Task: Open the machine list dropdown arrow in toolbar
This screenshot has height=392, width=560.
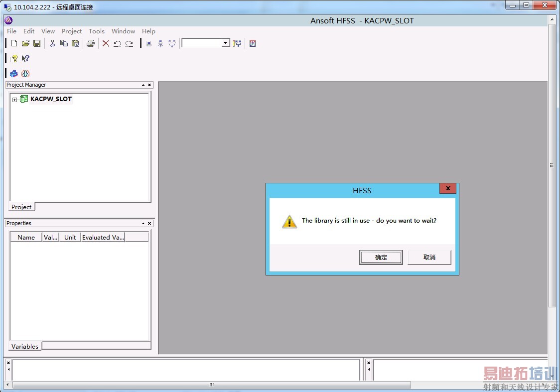Action: 226,43
